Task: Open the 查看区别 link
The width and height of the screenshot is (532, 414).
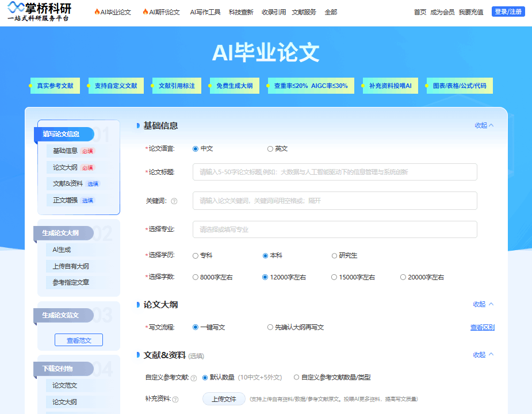Action: [x=483, y=328]
